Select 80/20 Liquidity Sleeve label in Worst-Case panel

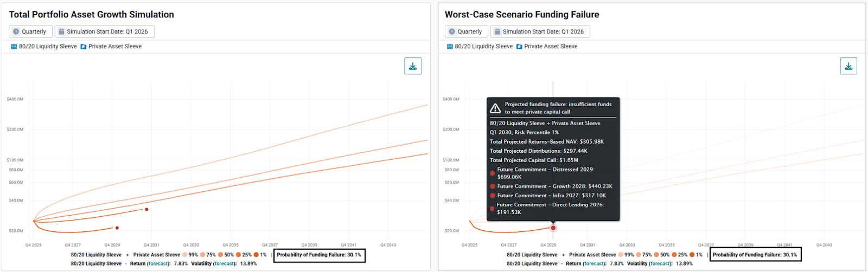click(483, 47)
